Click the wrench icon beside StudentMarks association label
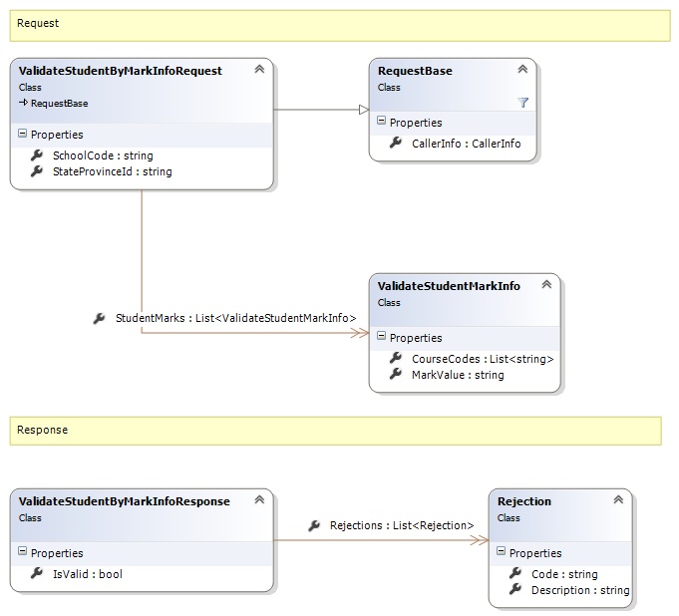Viewport: 679px width, 616px height. [x=99, y=319]
